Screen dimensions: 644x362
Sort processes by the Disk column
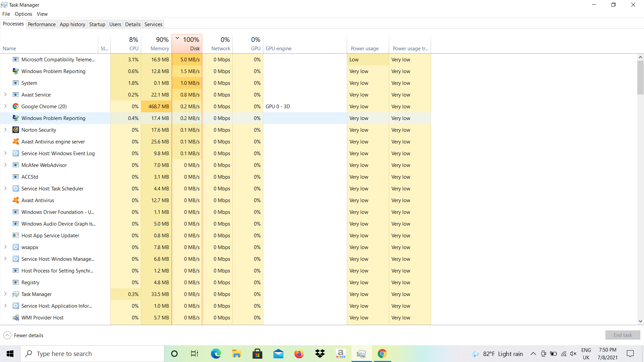[187, 44]
